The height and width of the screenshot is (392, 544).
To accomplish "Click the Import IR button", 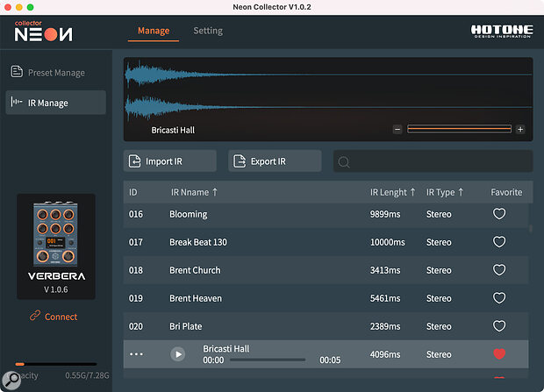I will click(170, 161).
